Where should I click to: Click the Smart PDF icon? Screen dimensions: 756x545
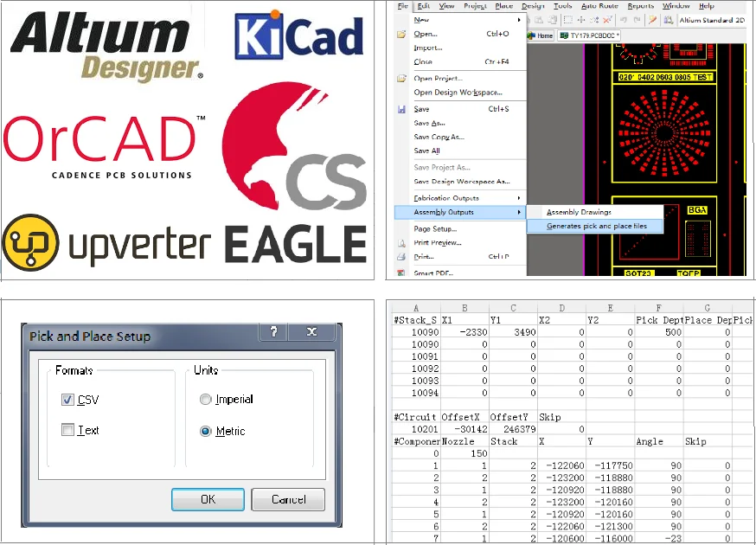pos(401,272)
